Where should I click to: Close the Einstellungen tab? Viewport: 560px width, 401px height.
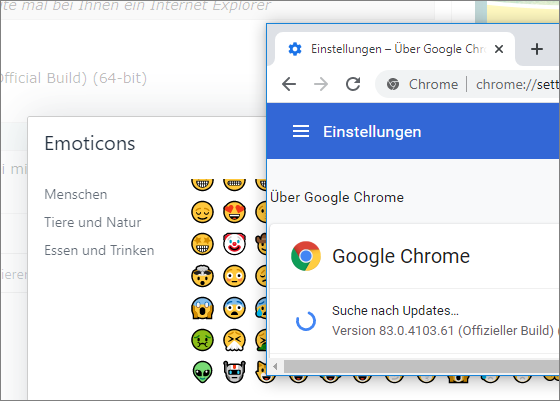[x=499, y=49]
